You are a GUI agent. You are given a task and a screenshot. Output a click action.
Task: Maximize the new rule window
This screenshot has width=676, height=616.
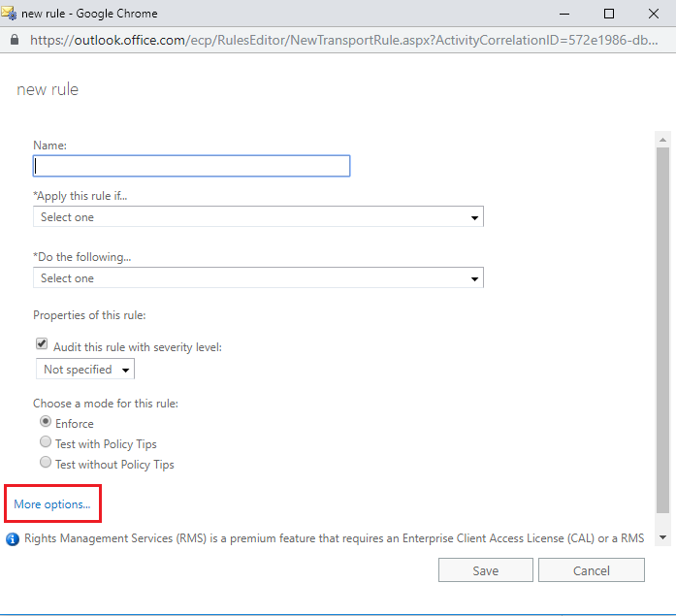609,14
